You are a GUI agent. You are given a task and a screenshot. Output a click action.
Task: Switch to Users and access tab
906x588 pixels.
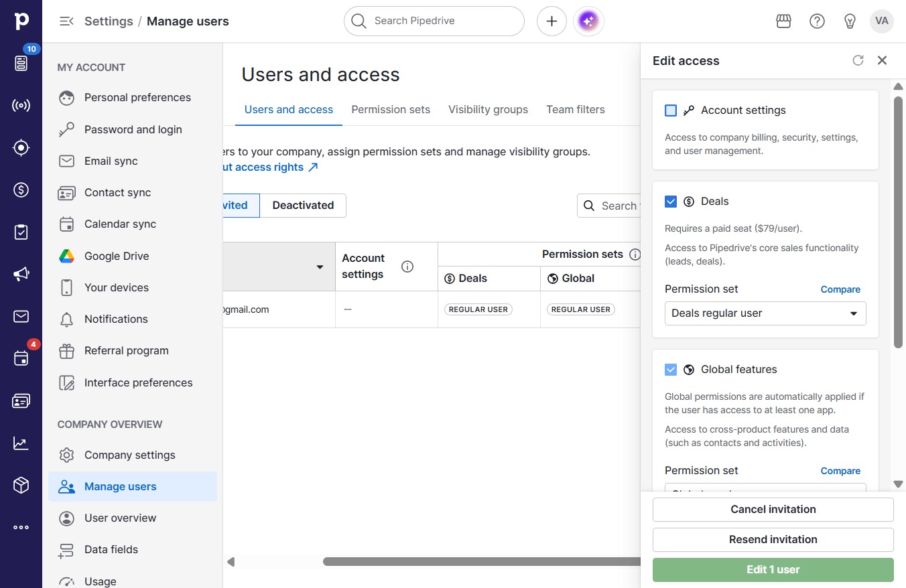tap(289, 110)
